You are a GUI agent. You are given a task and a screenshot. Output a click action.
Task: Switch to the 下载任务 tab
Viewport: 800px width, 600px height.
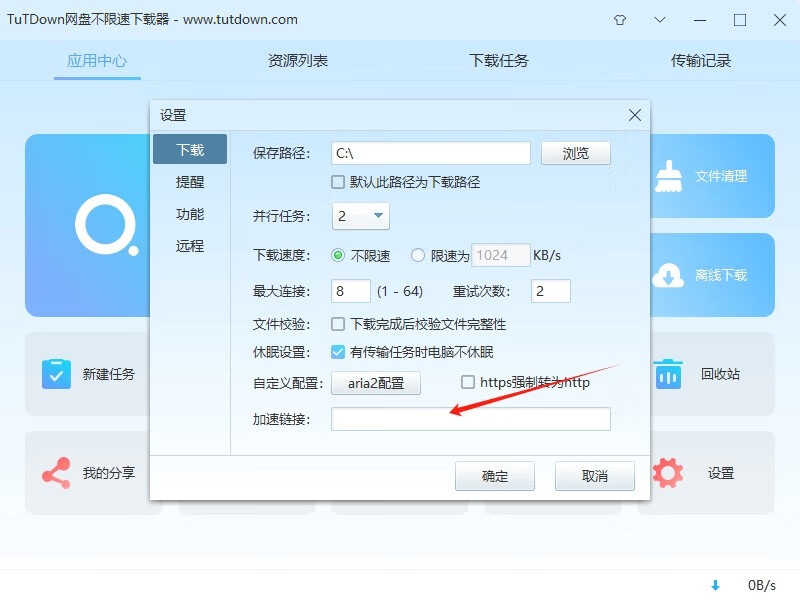[499, 61]
